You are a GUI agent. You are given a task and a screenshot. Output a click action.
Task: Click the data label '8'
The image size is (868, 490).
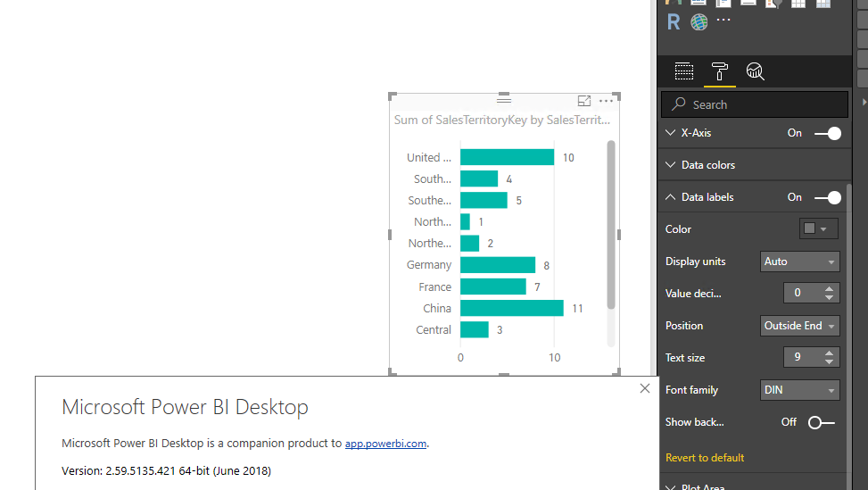(546, 266)
